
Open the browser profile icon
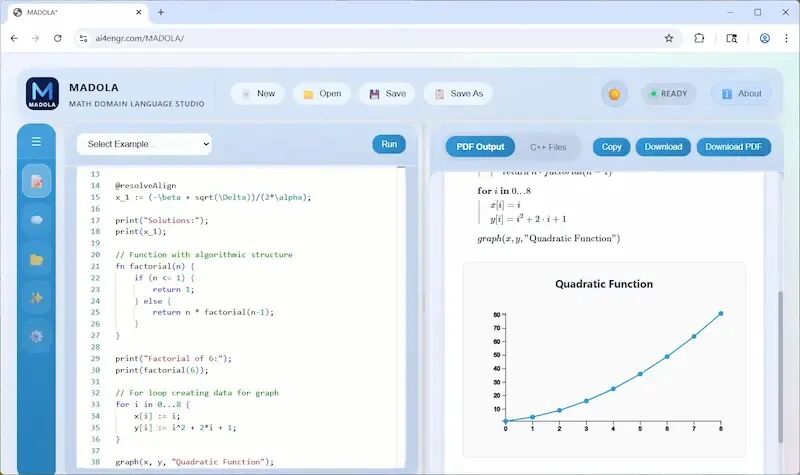pos(764,38)
